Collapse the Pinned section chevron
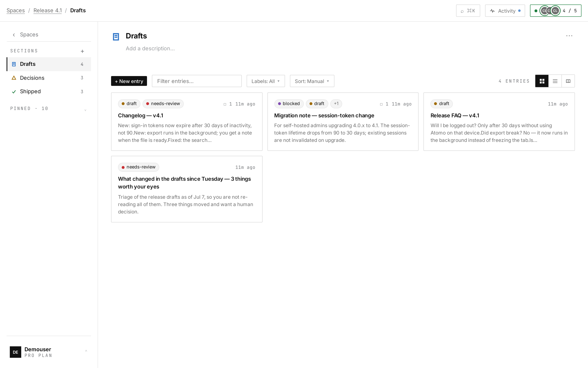 85,110
